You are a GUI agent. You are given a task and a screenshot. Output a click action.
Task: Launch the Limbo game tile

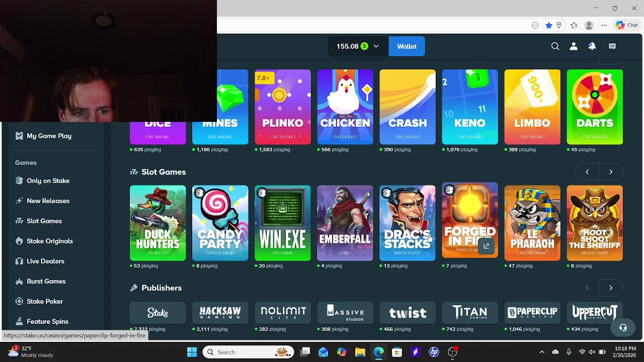532,107
